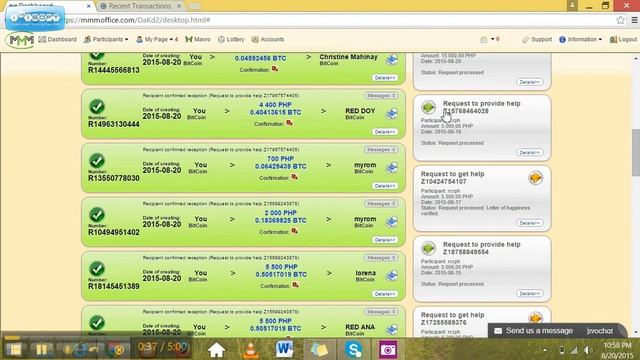Open Details for request Z18758849554
The image size is (640, 360).
(x=529, y=293)
